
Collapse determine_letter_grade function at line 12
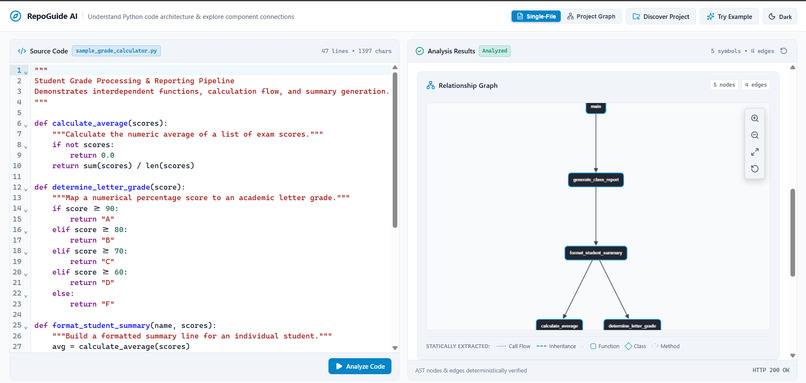(x=26, y=189)
